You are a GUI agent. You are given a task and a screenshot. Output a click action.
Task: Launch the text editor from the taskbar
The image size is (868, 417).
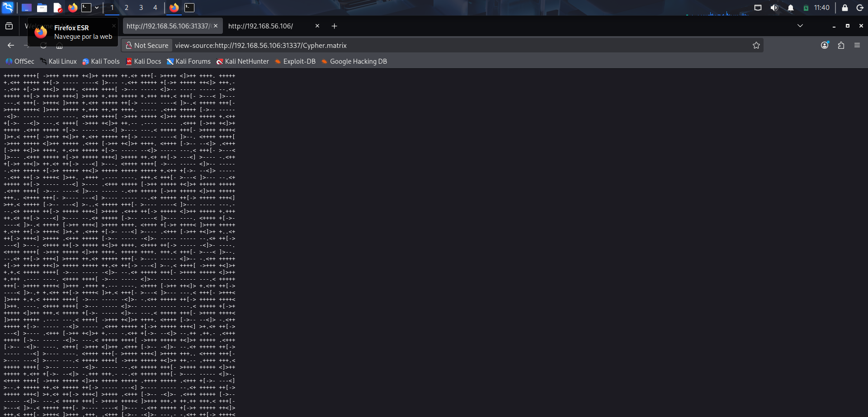pyautogui.click(x=57, y=8)
